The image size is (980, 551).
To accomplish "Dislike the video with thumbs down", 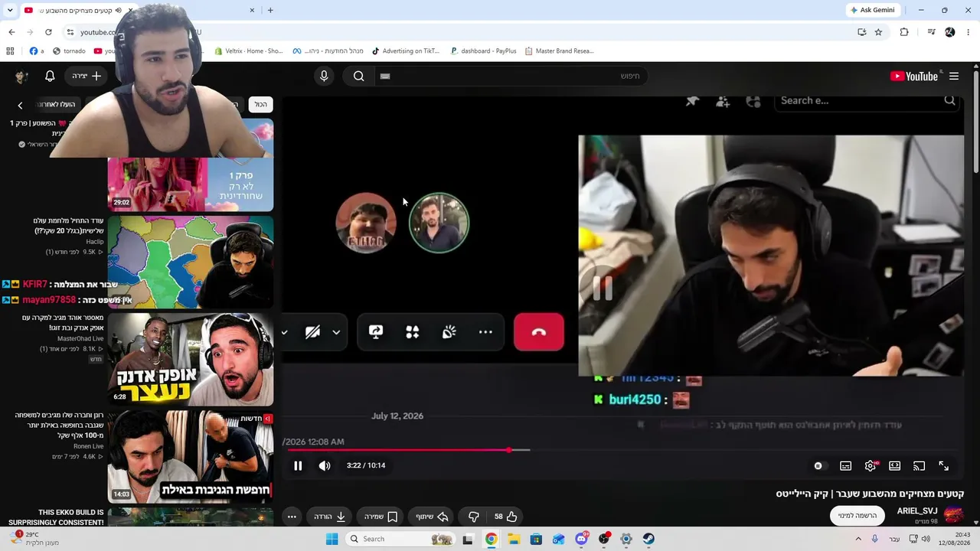I will click(474, 517).
